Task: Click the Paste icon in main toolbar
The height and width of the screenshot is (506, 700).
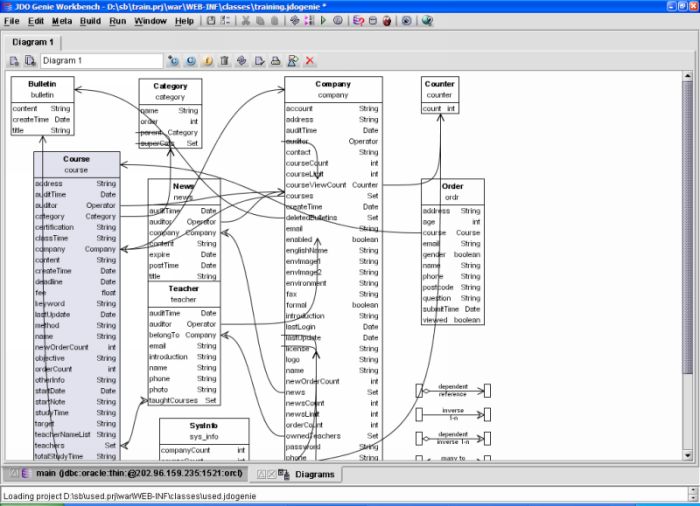Action: [x=275, y=21]
